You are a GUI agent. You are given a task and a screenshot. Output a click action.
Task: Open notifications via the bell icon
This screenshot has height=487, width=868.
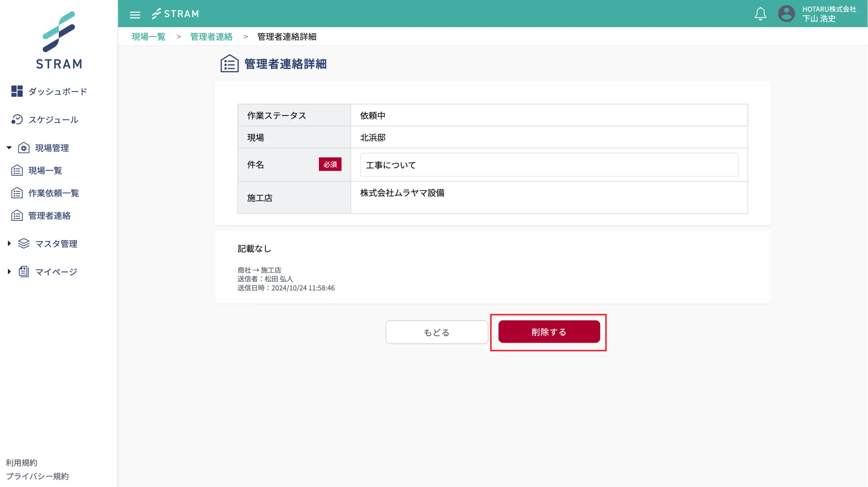760,14
